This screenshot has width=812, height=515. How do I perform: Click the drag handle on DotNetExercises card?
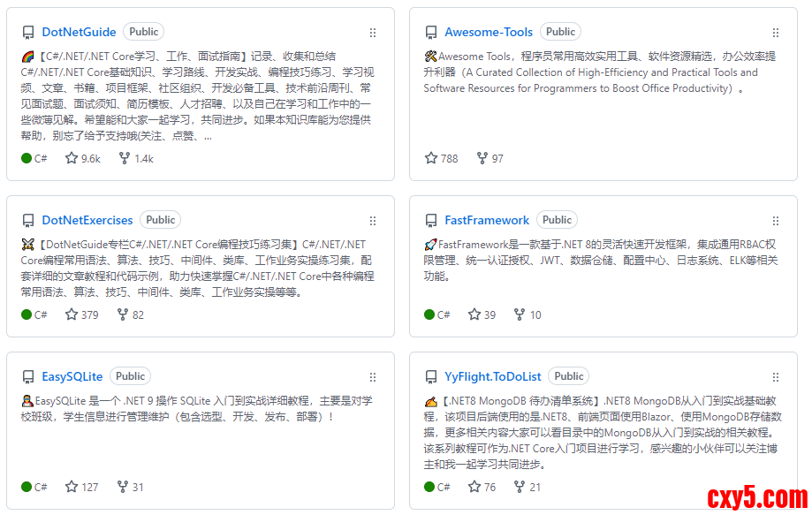coord(372,221)
